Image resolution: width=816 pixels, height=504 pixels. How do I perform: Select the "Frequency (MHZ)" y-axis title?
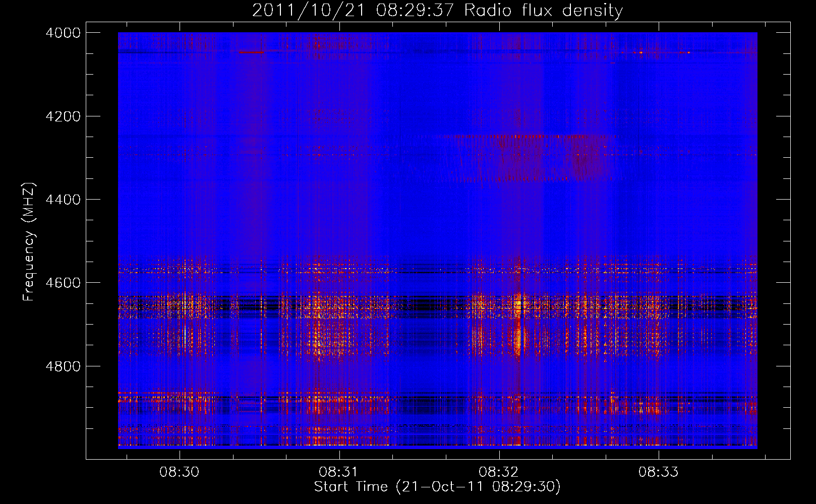coord(29,242)
